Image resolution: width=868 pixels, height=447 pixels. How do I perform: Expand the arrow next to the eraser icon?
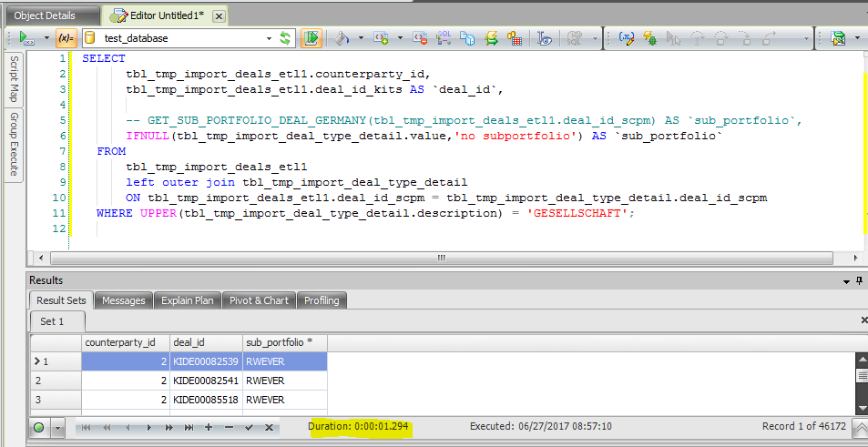tap(360, 38)
